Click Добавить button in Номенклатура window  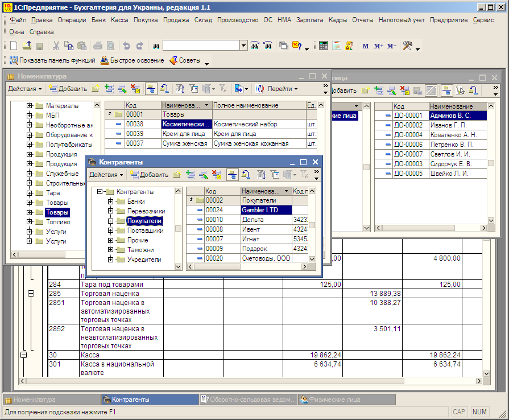tap(68, 89)
